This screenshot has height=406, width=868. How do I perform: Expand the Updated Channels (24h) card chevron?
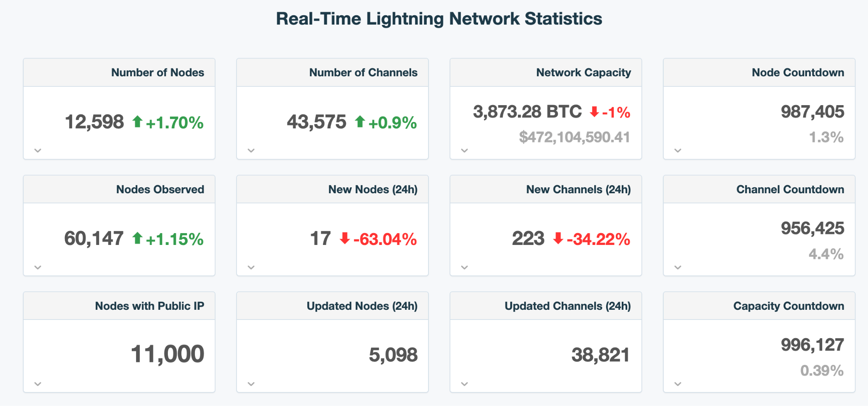pyautogui.click(x=465, y=384)
